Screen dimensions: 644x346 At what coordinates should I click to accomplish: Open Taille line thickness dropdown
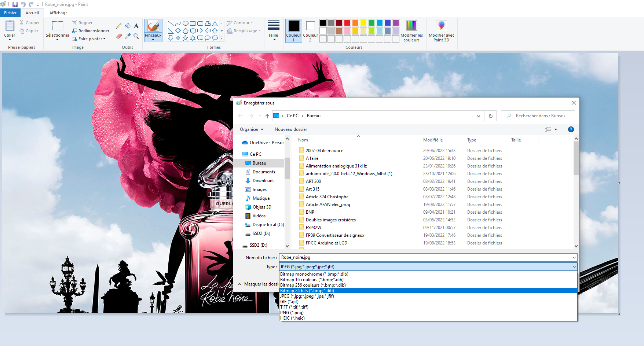pos(274,31)
